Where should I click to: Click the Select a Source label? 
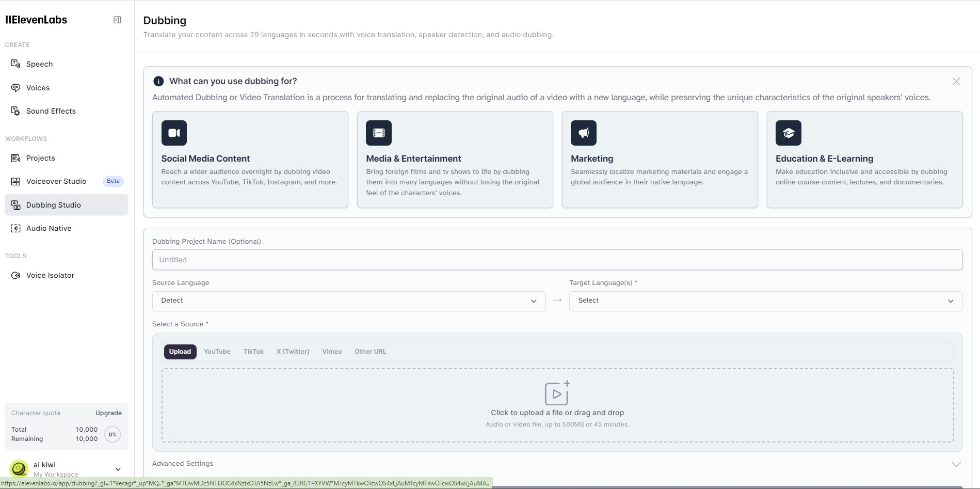tap(180, 324)
